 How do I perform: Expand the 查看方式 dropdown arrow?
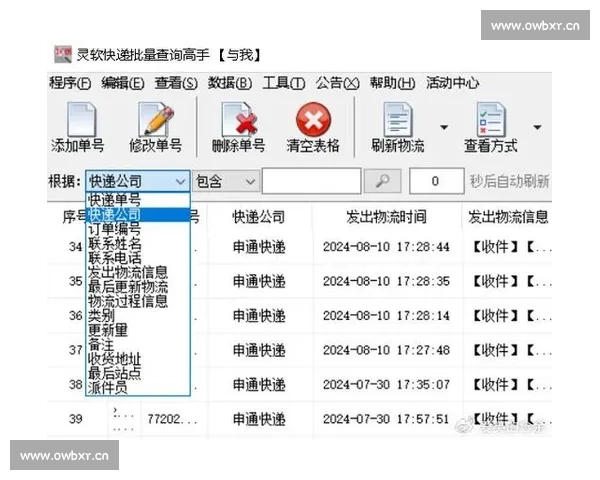[537, 127]
